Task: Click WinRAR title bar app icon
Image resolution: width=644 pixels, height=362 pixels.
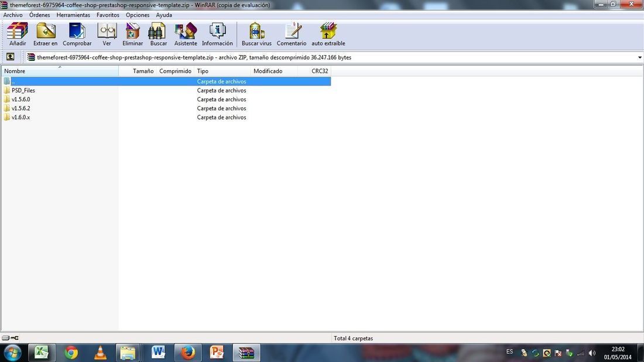Action: [4, 5]
